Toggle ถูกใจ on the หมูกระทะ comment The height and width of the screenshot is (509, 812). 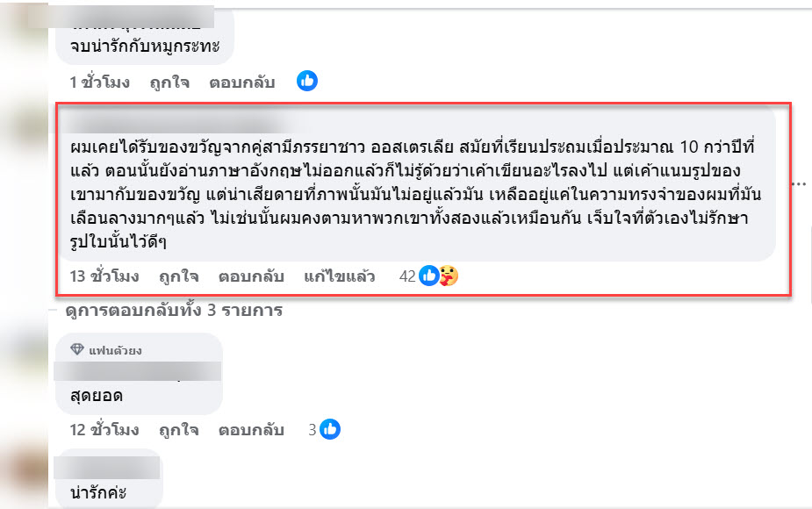click(169, 82)
